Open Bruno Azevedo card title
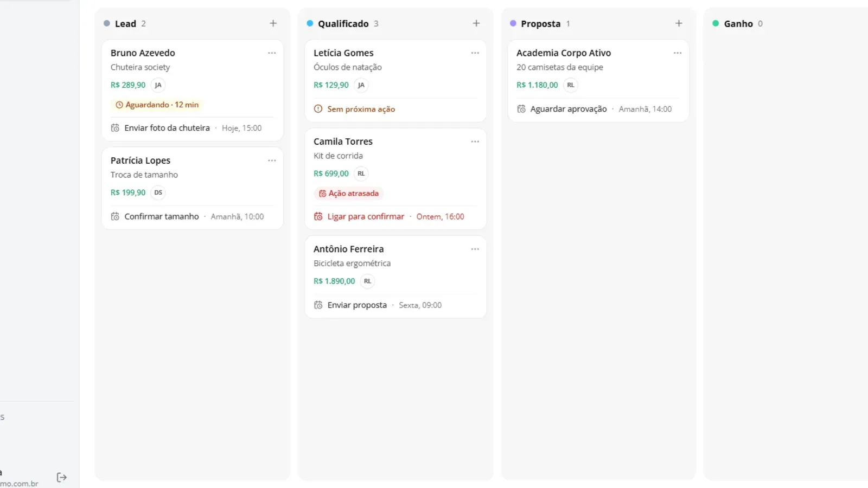This screenshot has width=868, height=488. (x=143, y=53)
